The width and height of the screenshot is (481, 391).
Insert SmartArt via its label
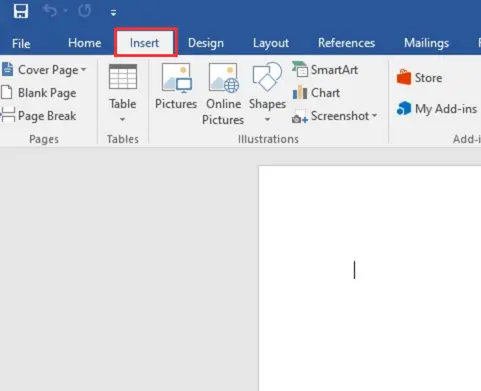click(334, 70)
